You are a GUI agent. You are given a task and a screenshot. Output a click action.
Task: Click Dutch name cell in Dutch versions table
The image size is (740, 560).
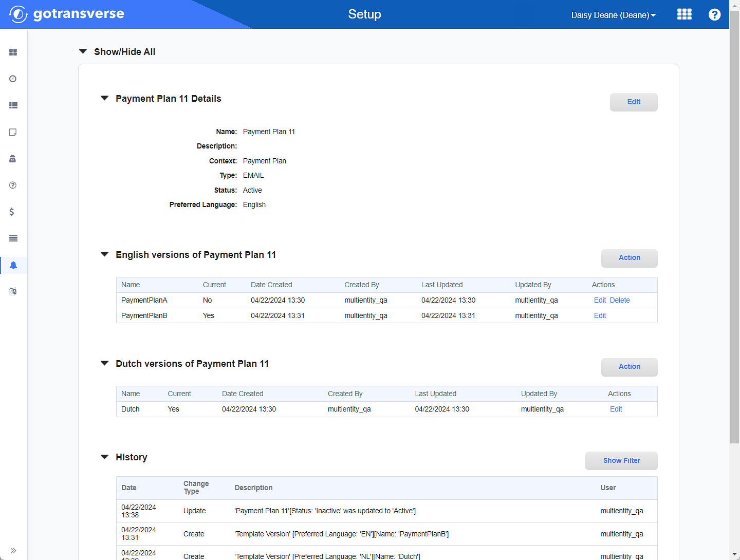pyautogui.click(x=131, y=409)
